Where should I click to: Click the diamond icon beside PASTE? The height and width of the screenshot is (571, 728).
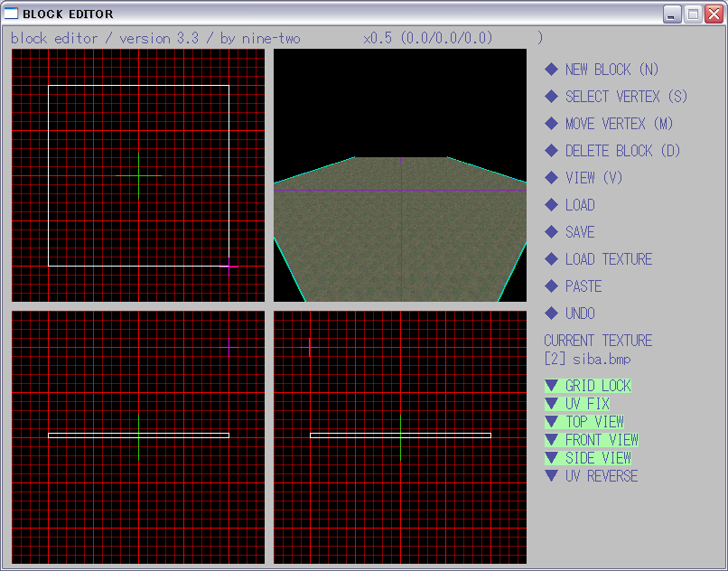[x=552, y=286]
